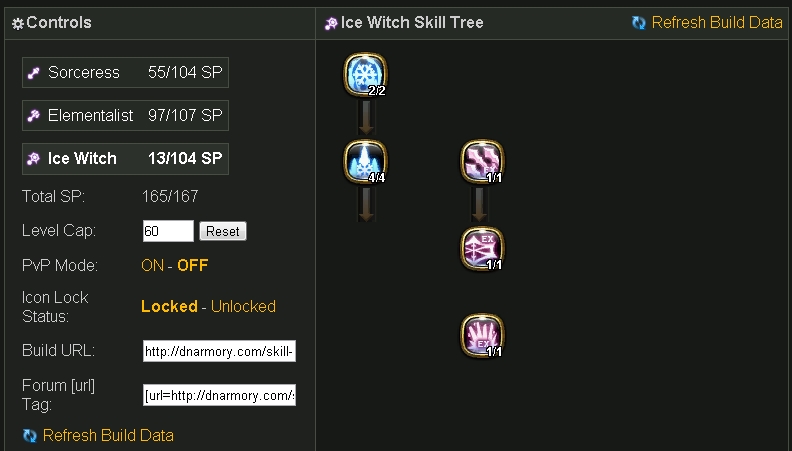Click refresh icon next to top-right Refresh Build Data
This screenshot has width=792, height=451.
[x=639, y=23]
